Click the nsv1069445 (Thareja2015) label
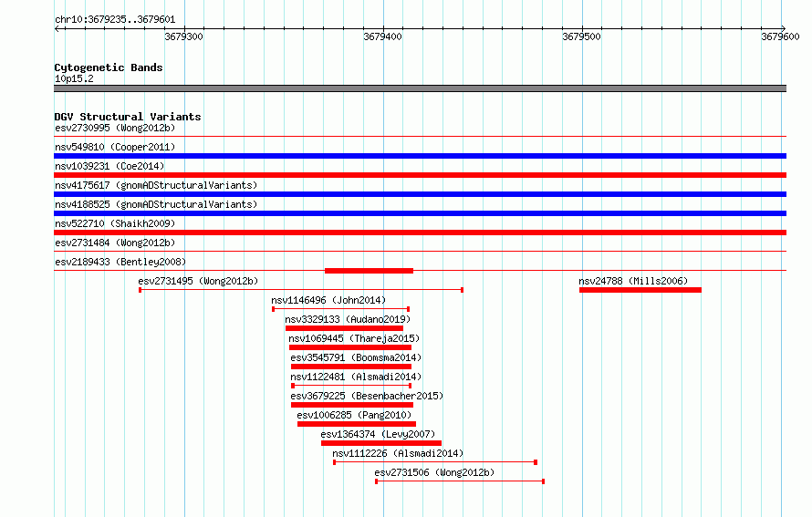Viewport: 812px width, 517px height. click(354, 338)
